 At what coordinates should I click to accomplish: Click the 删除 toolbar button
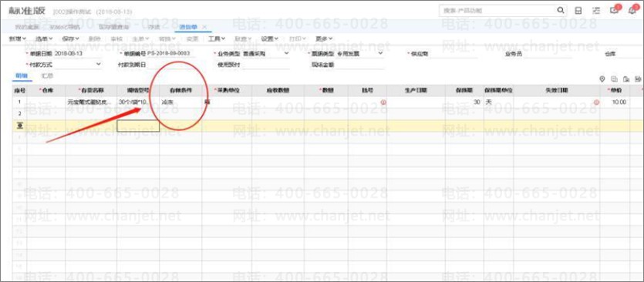coord(95,39)
